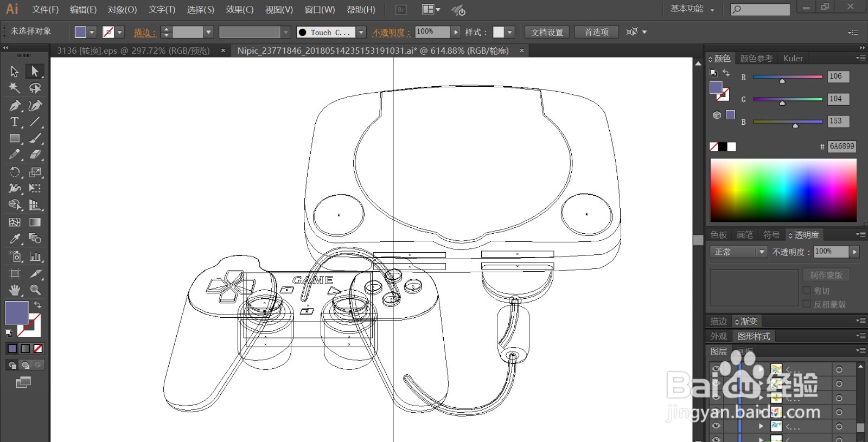Select the Eyedropper tool
The image size is (868, 442).
(x=15, y=239)
